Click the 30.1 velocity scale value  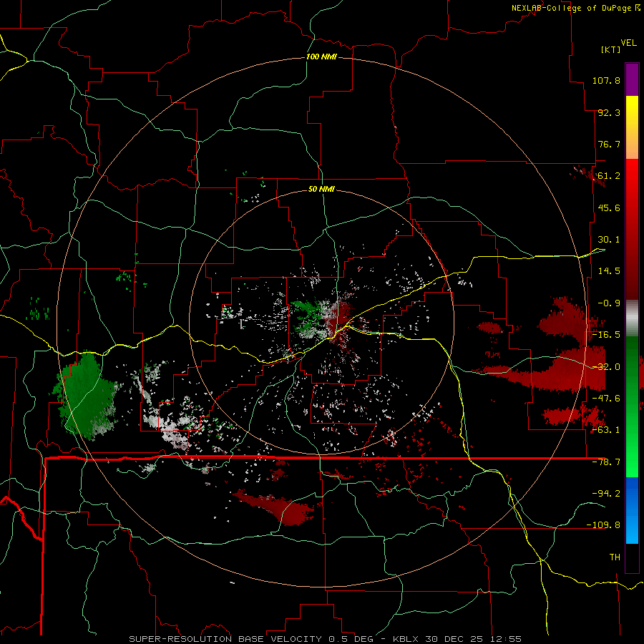pos(609,240)
